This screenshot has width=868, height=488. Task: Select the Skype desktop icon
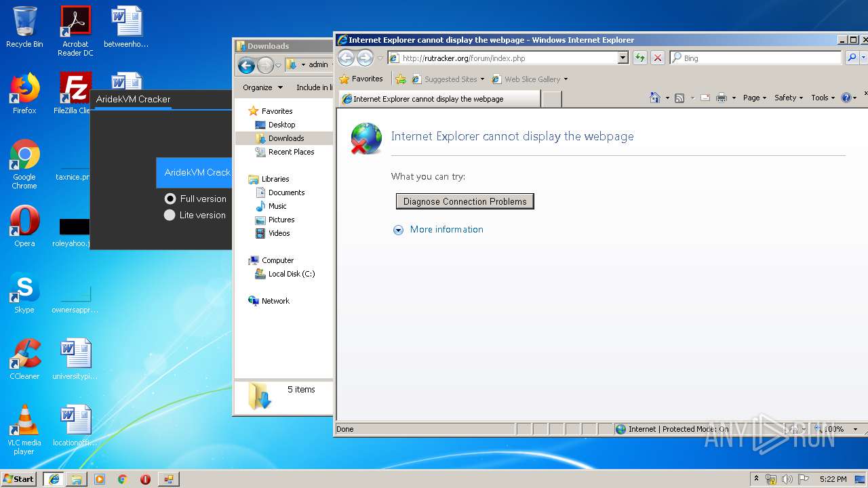[x=24, y=293]
